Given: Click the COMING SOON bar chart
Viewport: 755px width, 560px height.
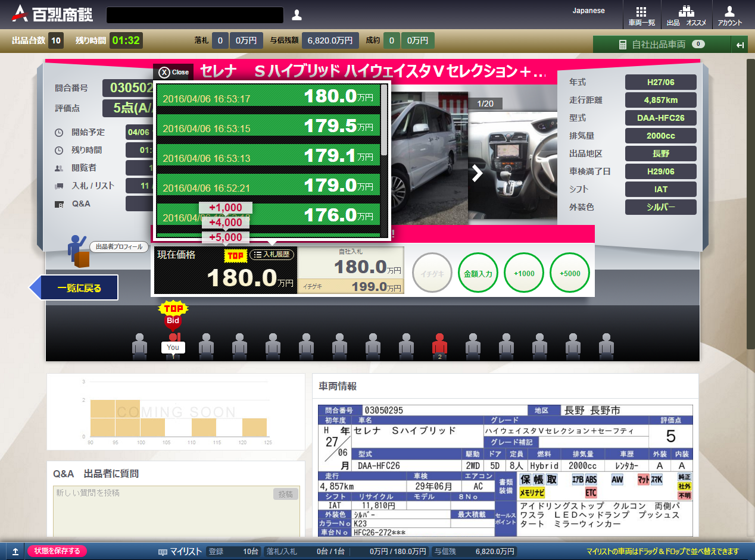Looking at the screenshot, I should tap(176, 412).
